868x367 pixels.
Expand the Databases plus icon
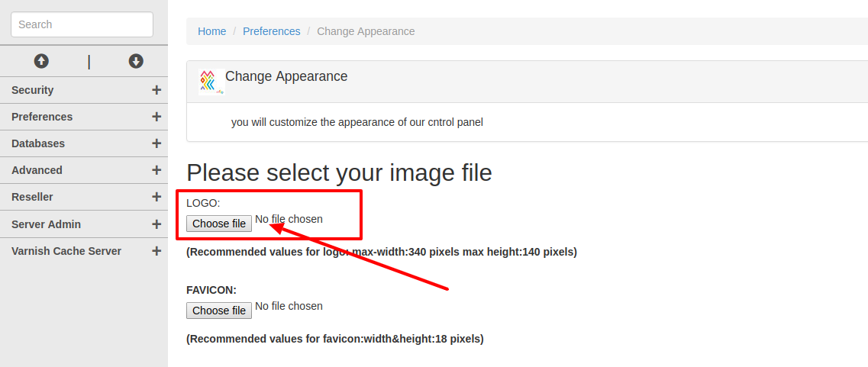tap(156, 143)
